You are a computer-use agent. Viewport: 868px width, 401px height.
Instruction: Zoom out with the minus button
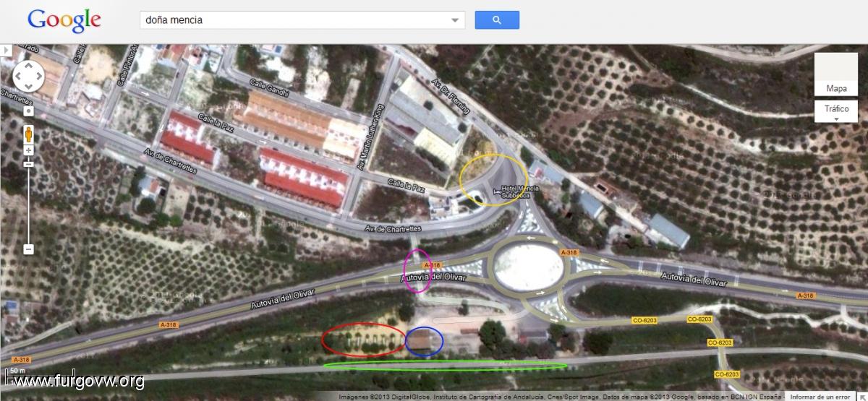click(29, 249)
